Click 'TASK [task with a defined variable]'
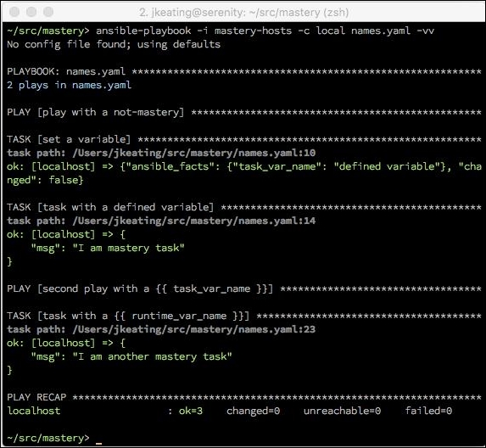Viewport: 486px width, 448px height. pyautogui.click(x=244, y=207)
